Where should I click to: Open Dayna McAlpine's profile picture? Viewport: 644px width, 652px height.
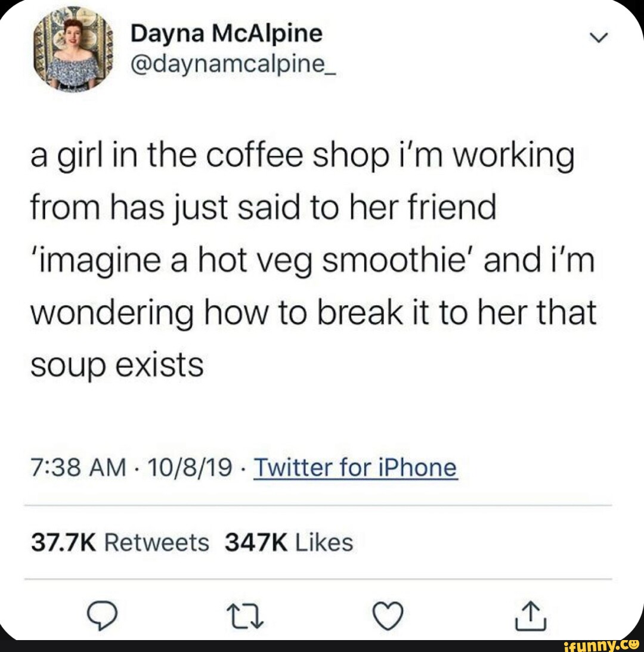(73, 49)
